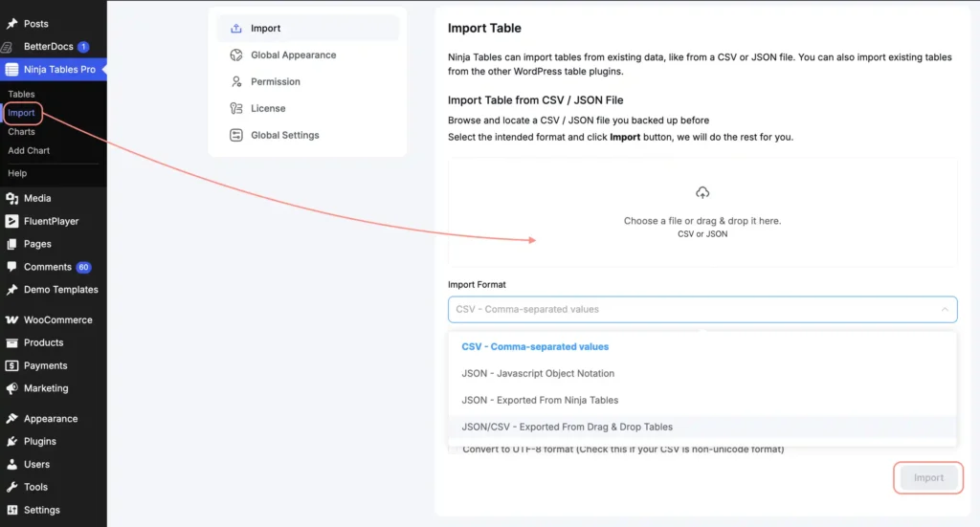Click the Import upload icon in settings panel
This screenshot has width=980, height=527.
click(x=235, y=28)
